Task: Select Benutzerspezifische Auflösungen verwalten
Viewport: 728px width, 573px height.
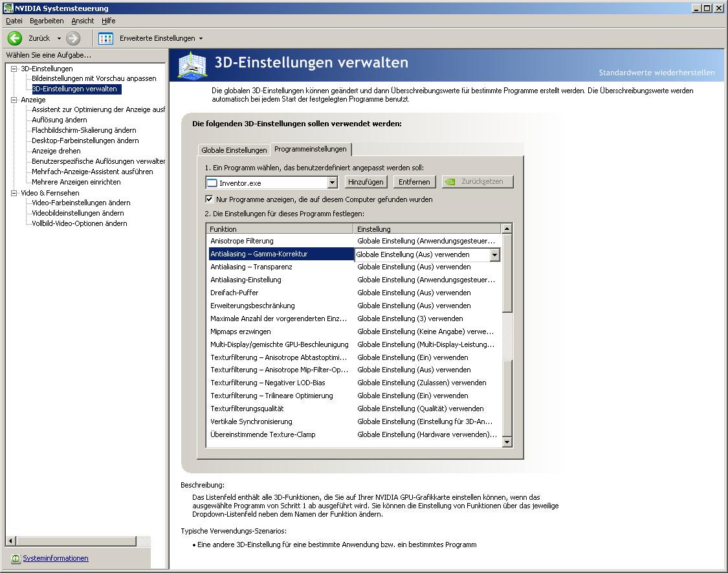Action: click(x=98, y=161)
